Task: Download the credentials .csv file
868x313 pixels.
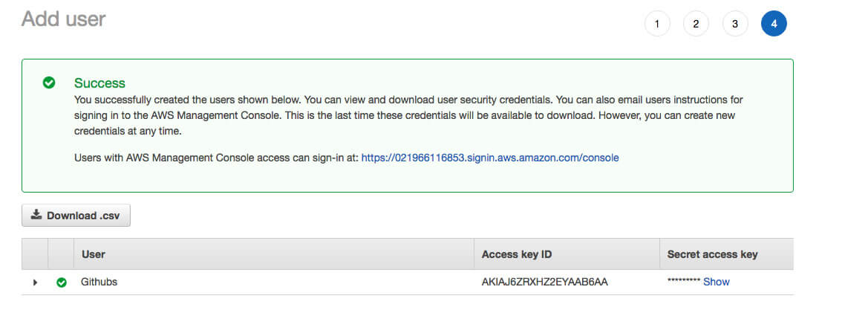Action: pyautogui.click(x=76, y=216)
